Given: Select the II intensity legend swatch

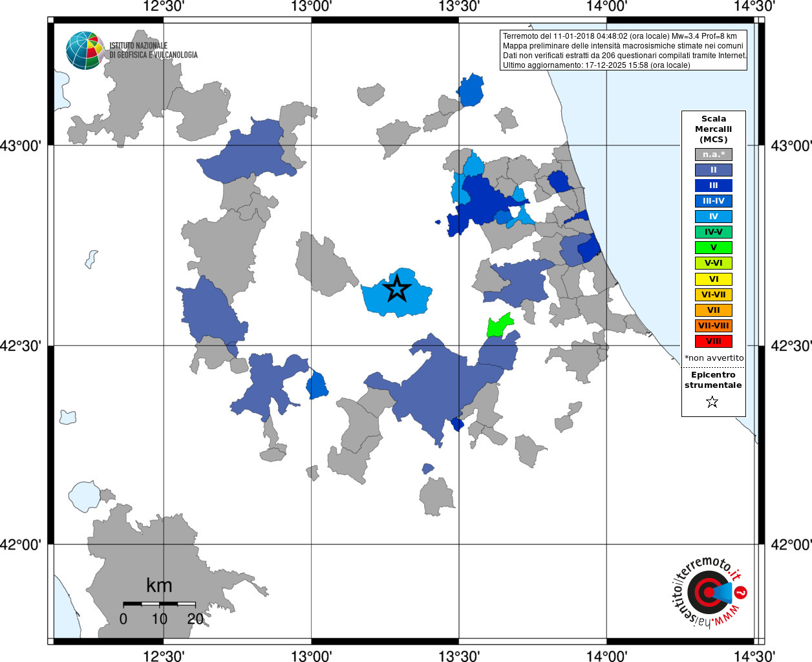Looking at the screenshot, I should pos(714,170).
